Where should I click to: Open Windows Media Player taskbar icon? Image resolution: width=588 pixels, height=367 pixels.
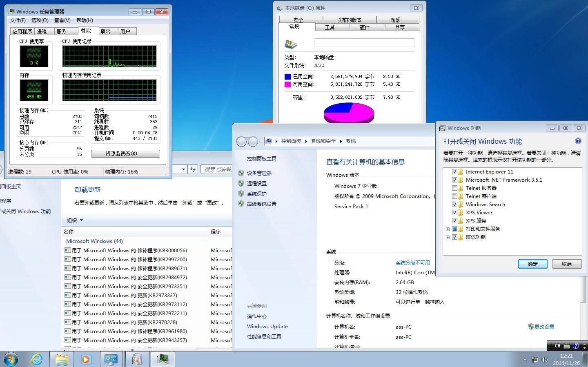point(86,359)
